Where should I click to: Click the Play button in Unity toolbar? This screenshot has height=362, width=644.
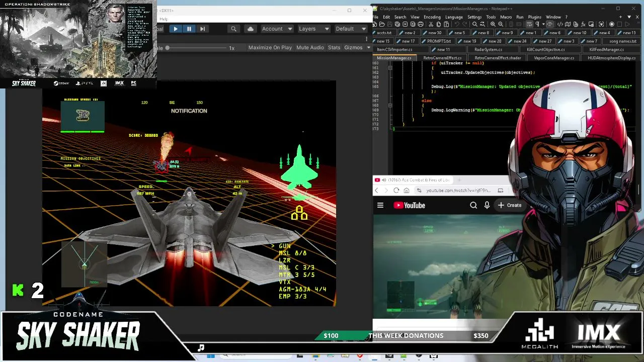(x=175, y=29)
